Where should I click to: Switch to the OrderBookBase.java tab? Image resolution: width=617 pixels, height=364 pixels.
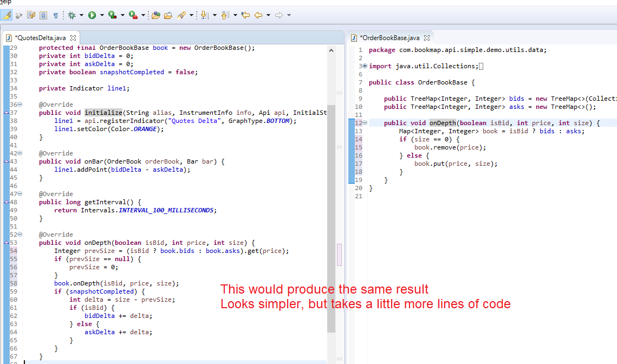389,38
